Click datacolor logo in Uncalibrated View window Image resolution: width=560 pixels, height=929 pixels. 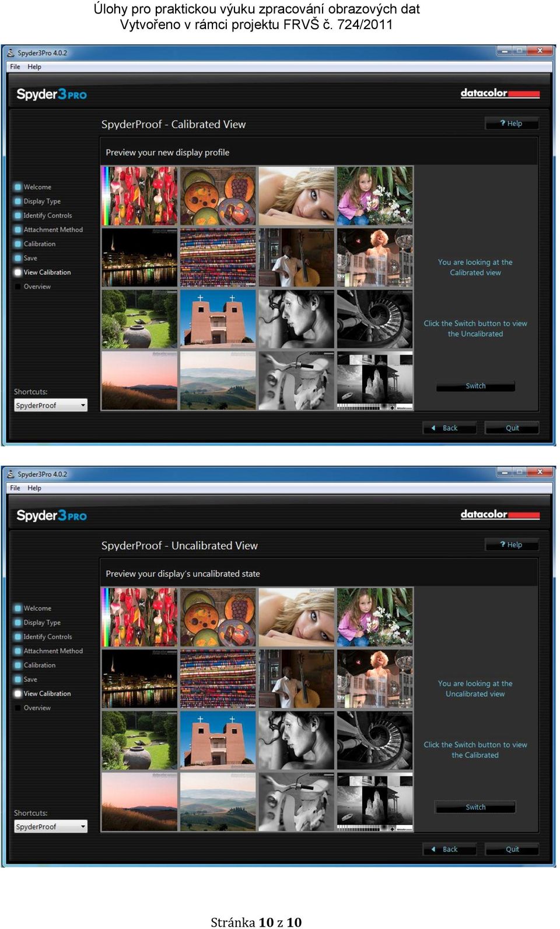500,515
